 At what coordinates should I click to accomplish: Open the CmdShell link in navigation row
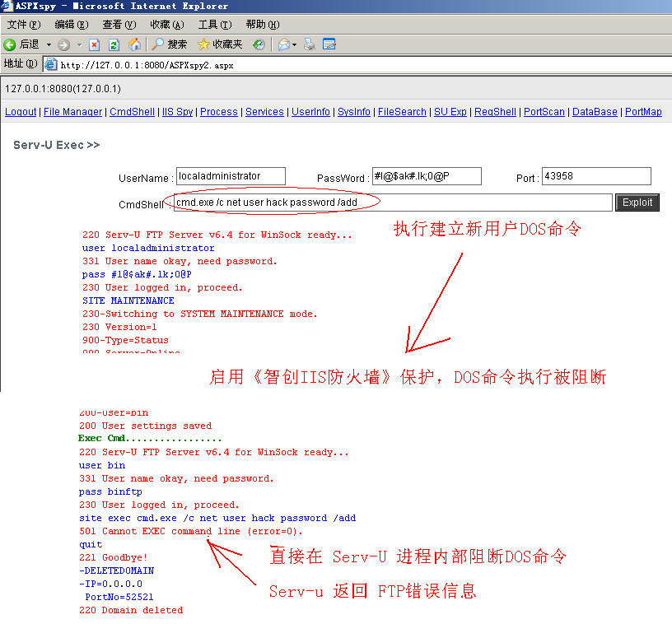tap(132, 112)
